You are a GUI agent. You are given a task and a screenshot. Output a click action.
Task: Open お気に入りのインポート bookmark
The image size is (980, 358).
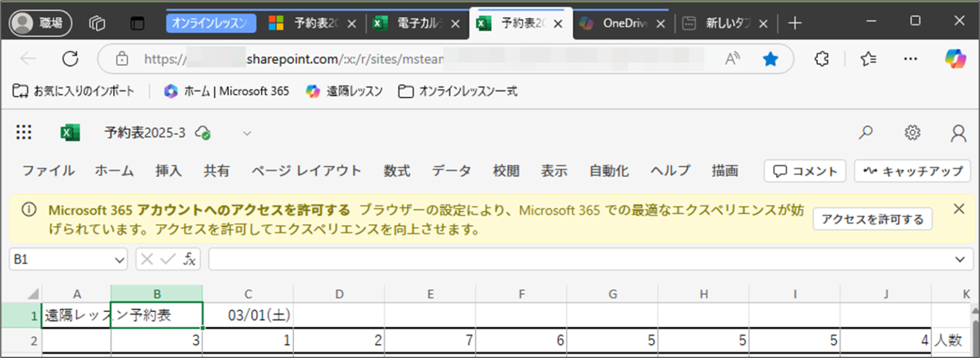pyautogui.click(x=73, y=91)
